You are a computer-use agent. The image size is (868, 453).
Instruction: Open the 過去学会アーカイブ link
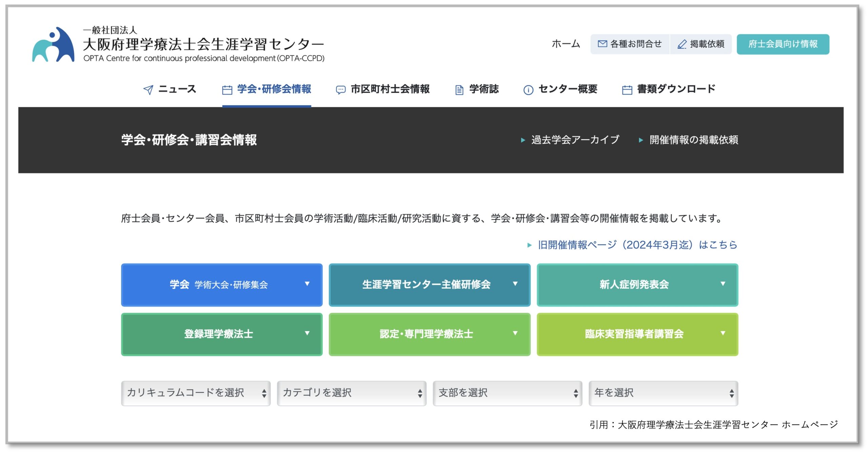pyautogui.click(x=575, y=140)
